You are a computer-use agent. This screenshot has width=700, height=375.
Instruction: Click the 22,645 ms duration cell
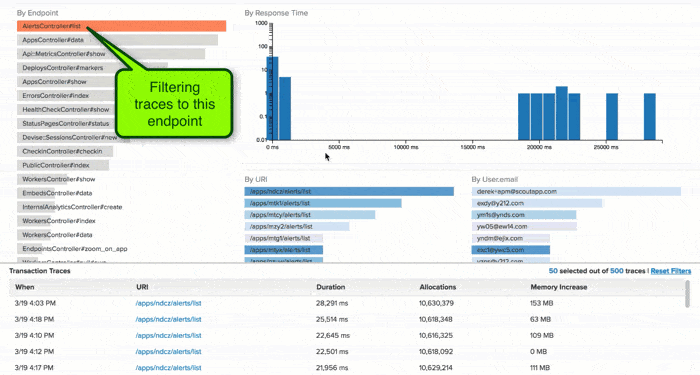click(x=333, y=335)
